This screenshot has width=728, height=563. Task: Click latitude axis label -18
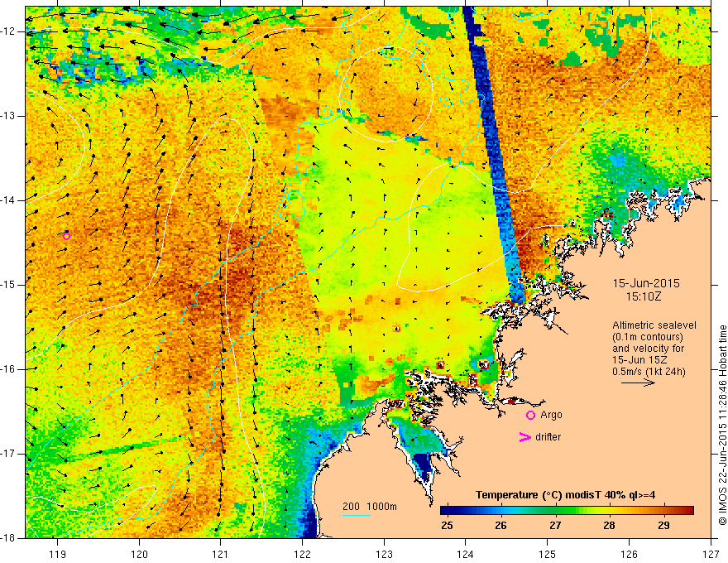tap(9, 538)
